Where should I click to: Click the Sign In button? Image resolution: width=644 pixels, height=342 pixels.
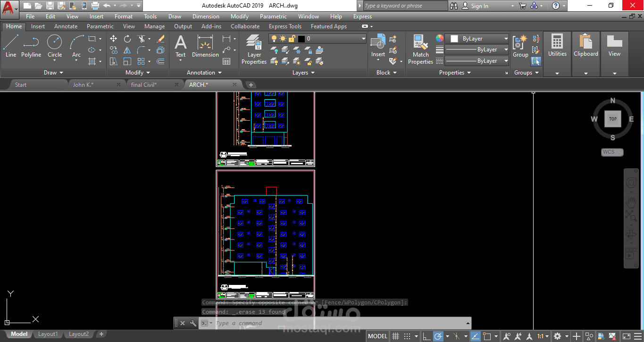479,6
